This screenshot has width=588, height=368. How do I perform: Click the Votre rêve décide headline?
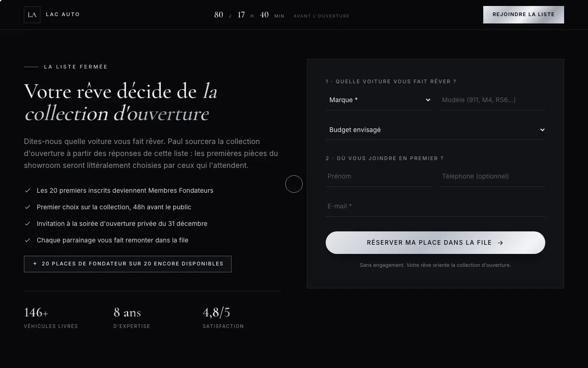click(121, 103)
